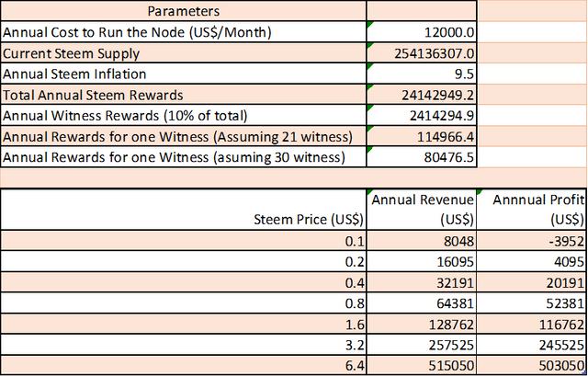The width and height of the screenshot is (588, 376).
Task: Select the Parameters header cell
Action: (183, 12)
